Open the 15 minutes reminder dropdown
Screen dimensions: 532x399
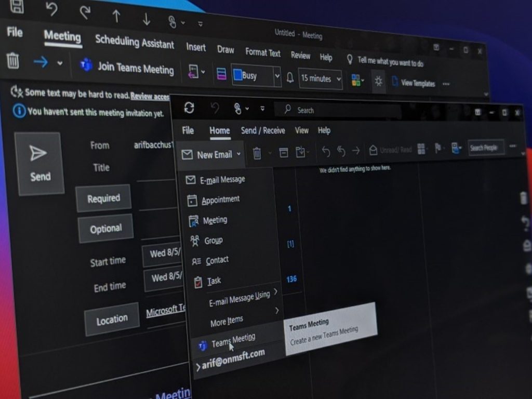[x=321, y=78]
